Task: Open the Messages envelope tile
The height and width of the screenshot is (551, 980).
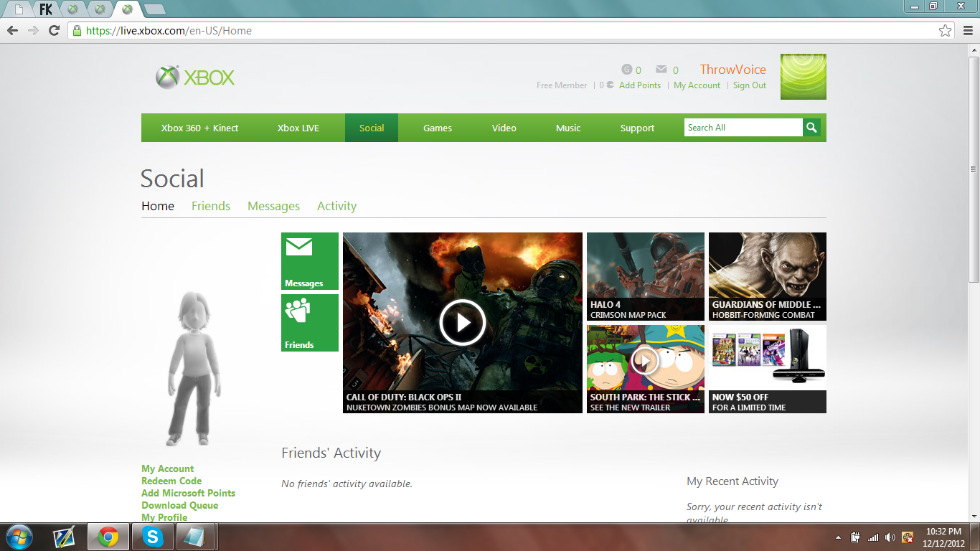Action: point(310,261)
